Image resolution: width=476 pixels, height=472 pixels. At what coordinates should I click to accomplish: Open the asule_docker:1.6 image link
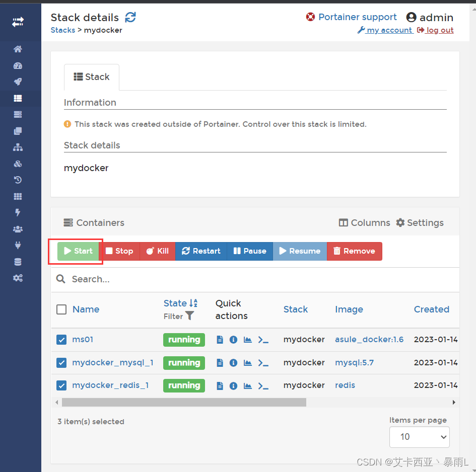(x=369, y=340)
